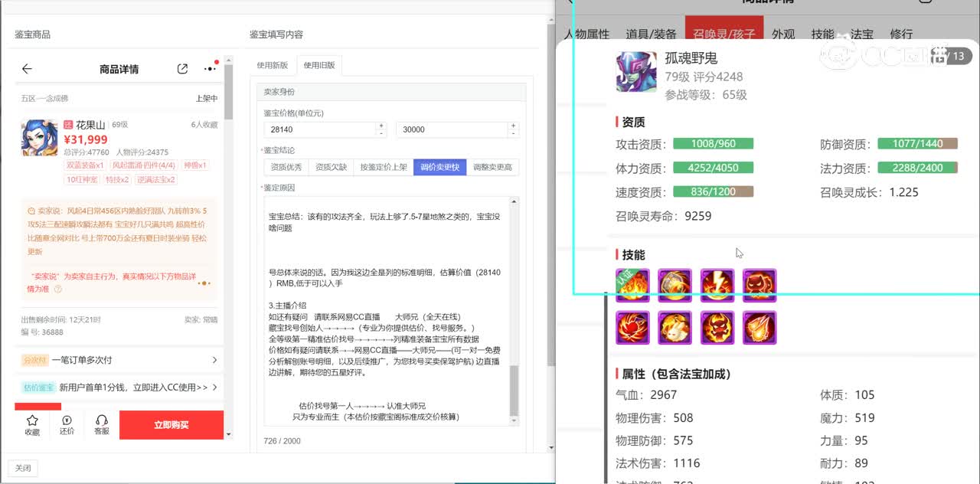
Task: Switch to the 使用新版 tab
Action: pyautogui.click(x=273, y=65)
